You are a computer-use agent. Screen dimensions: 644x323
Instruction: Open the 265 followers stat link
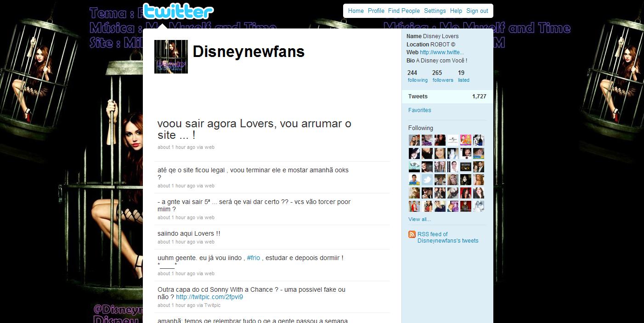(443, 76)
